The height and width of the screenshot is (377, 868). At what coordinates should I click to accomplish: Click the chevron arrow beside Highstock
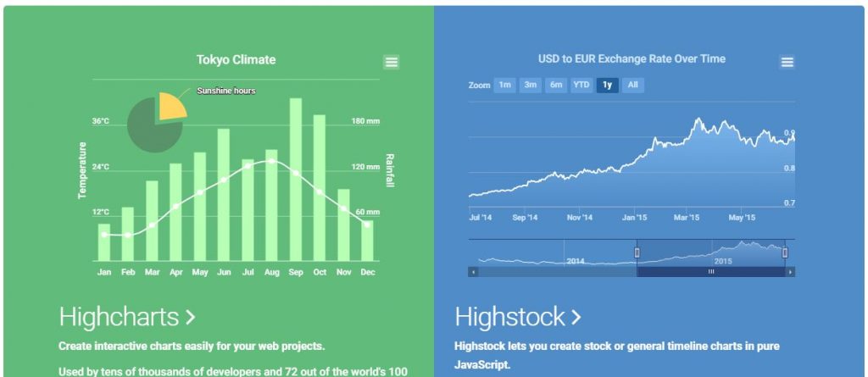tap(576, 317)
